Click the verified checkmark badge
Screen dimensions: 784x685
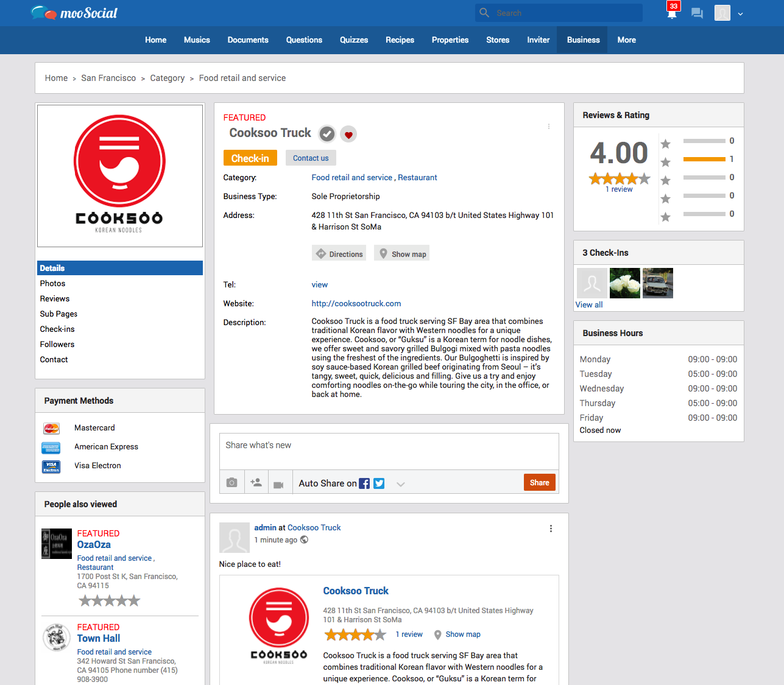point(327,134)
